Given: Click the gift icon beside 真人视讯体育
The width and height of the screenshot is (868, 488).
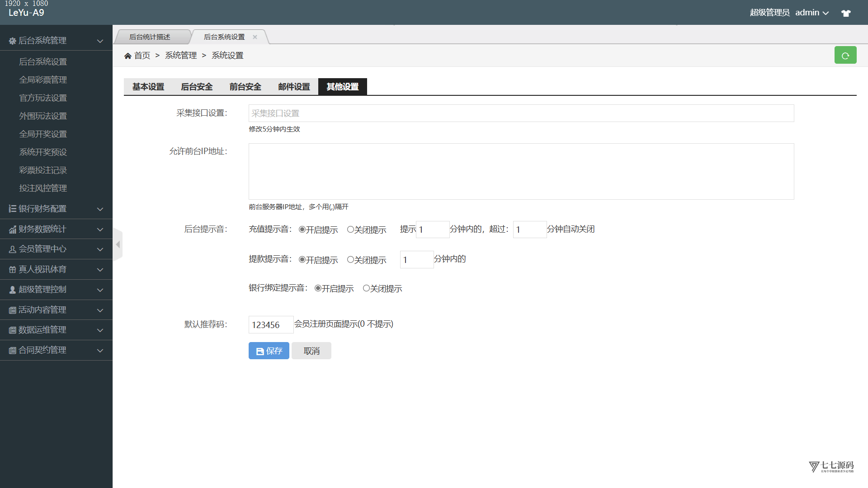Looking at the screenshot, I should 12,270.
